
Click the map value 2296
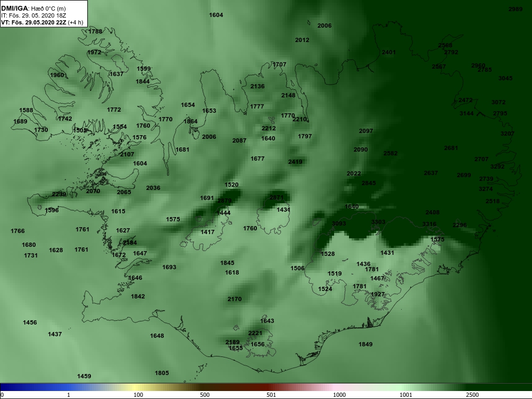[460, 225]
